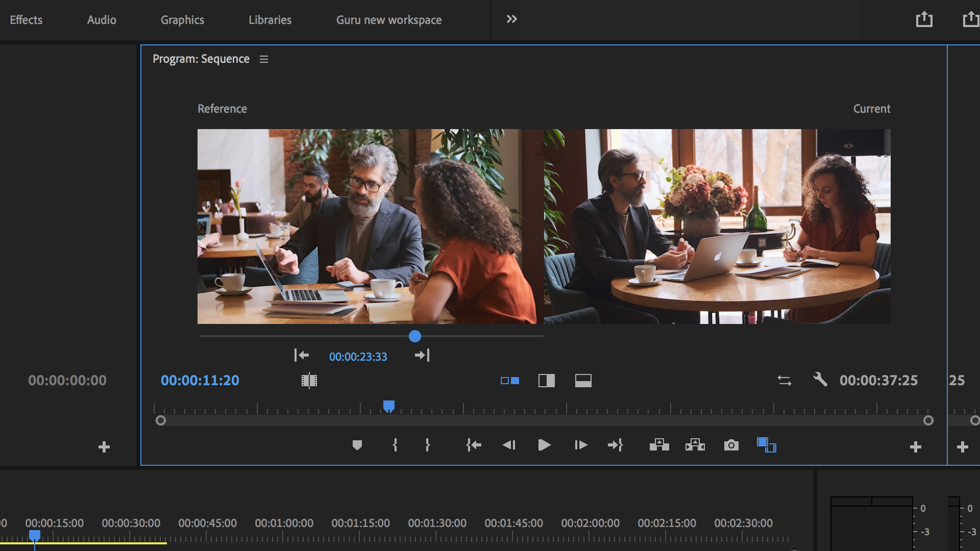Viewport: 980px width, 551px height.
Task: Click the Current frame image
Action: pos(717,226)
